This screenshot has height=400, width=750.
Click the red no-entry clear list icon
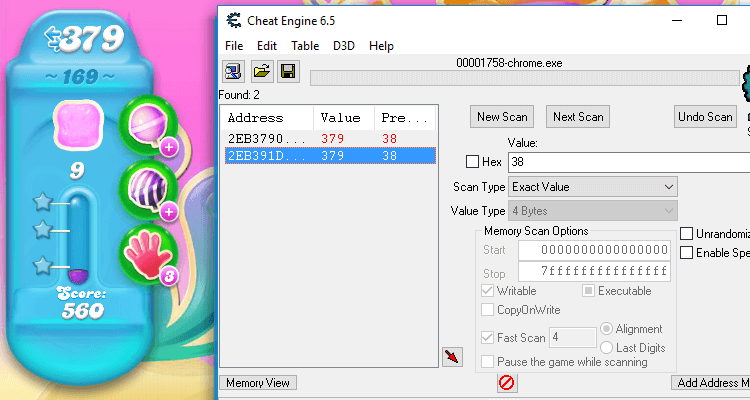coord(507,382)
